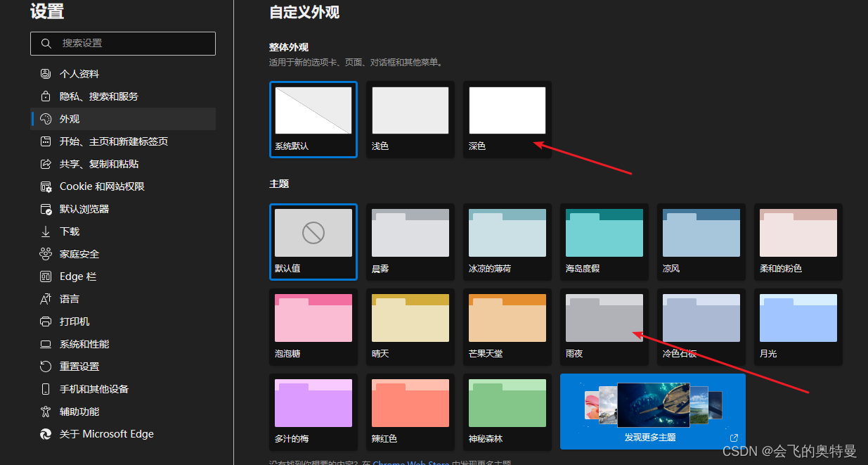Apply the 泡泡糖 theme
The width and height of the screenshot is (868, 465).
pyautogui.click(x=313, y=326)
